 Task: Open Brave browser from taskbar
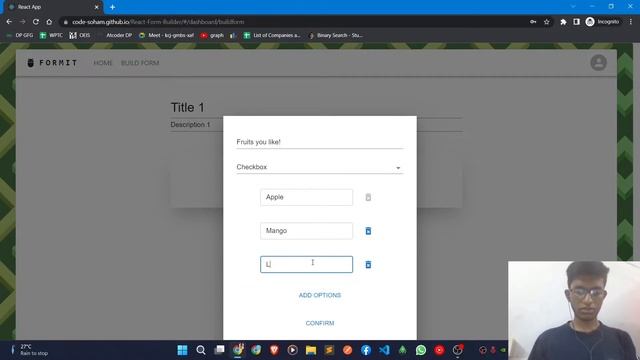coord(274,350)
